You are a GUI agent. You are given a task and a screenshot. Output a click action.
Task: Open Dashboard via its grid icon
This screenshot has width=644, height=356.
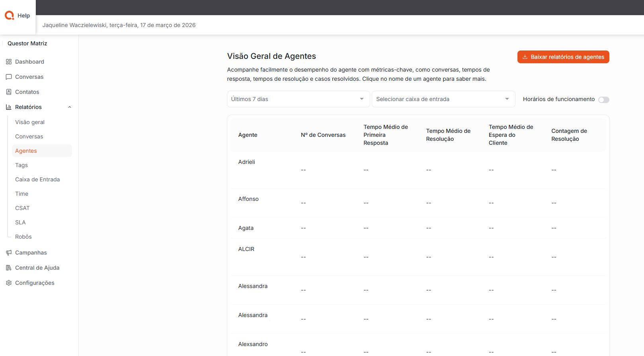click(x=9, y=62)
